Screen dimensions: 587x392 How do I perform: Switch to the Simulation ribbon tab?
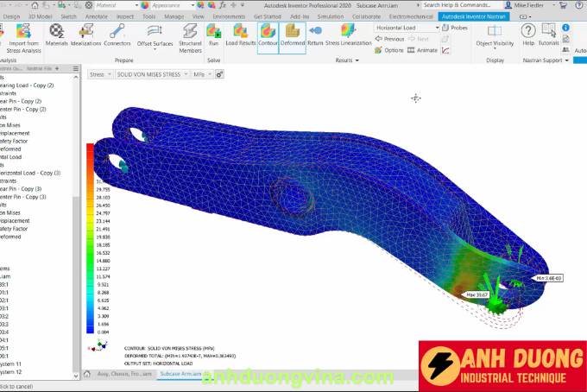coord(330,16)
